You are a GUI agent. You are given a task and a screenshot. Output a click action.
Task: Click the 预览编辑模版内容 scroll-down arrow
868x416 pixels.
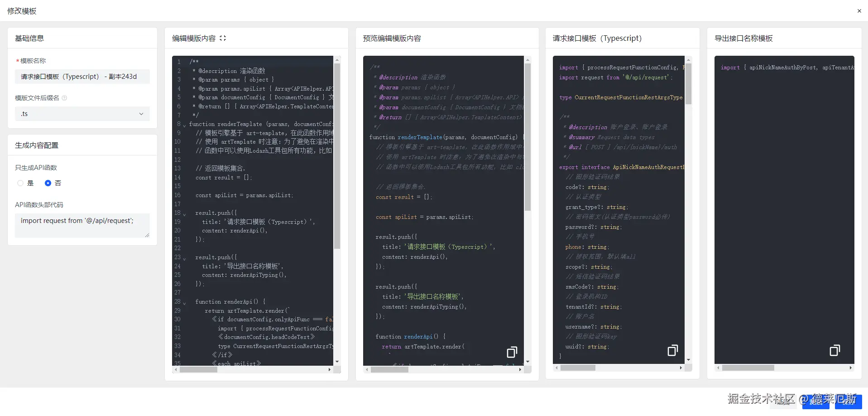click(x=528, y=362)
